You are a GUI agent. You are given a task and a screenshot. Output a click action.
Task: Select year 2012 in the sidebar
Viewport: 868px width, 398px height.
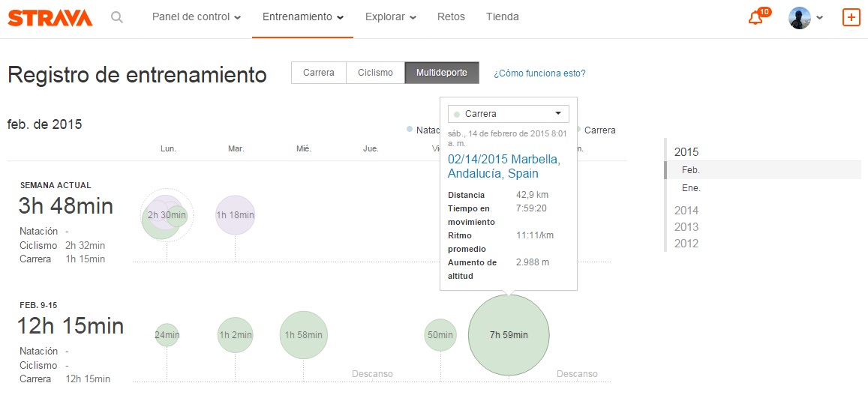click(686, 243)
